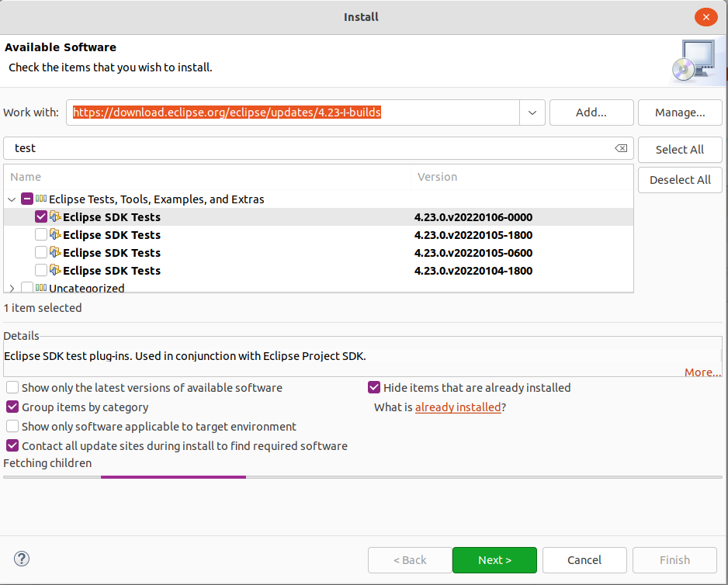Open the Work with dropdown arrow
Screen dimensions: 728x585
click(x=532, y=112)
